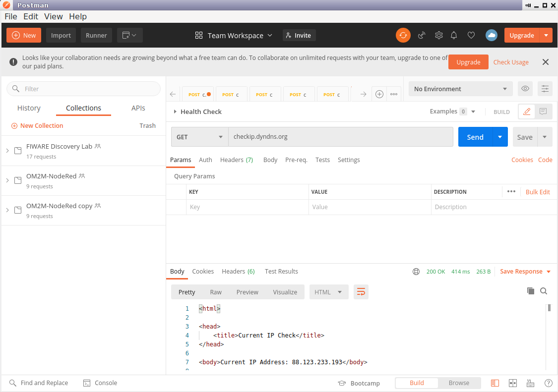Select Preview response view

tap(248, 292)
